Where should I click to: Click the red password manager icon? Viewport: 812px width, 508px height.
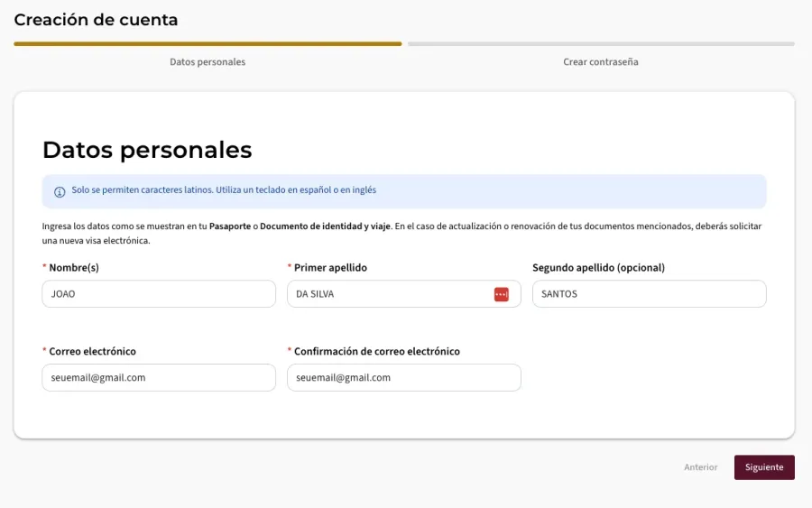(501, 294)
